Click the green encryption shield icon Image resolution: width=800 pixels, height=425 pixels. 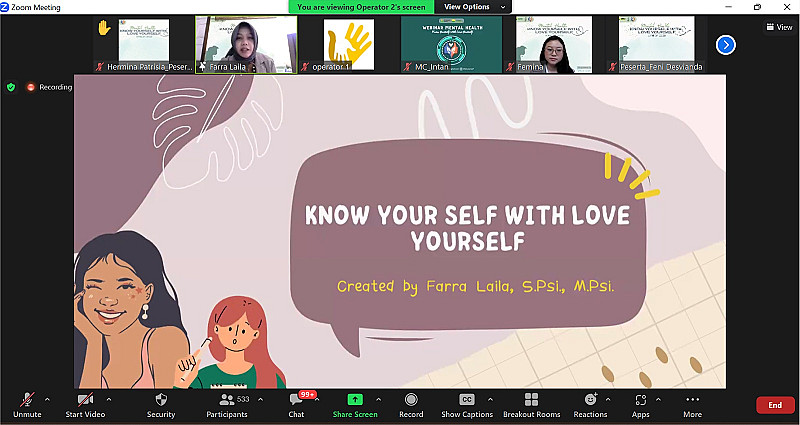tap(11, 87)
